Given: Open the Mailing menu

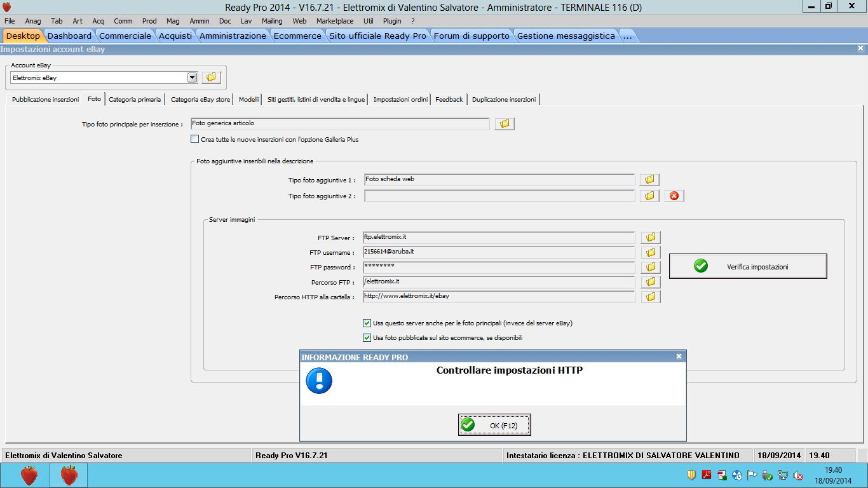Looking at the screenshot, I should coord(272,21).
